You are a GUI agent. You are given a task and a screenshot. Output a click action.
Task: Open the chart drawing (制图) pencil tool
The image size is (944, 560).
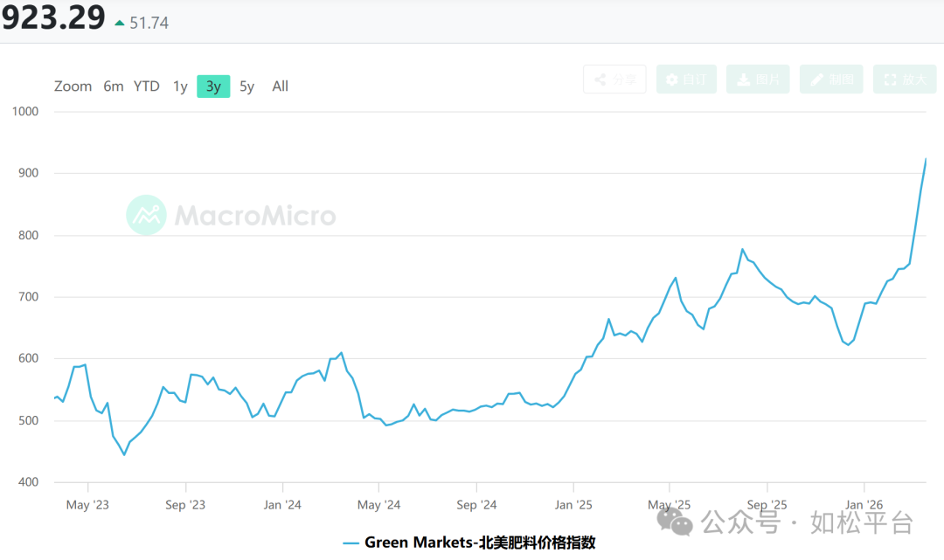click(831, 80)
